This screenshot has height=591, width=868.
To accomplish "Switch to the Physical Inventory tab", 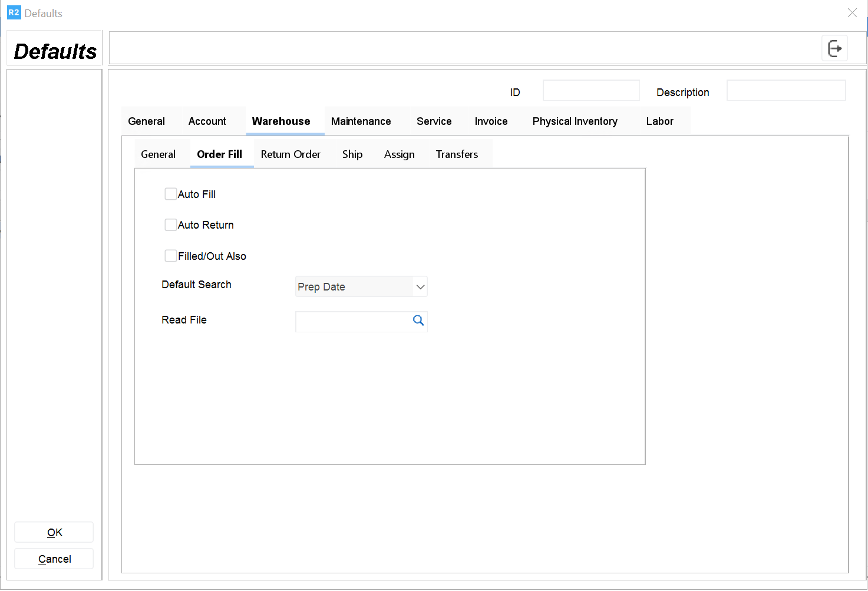I will (575, 121).
